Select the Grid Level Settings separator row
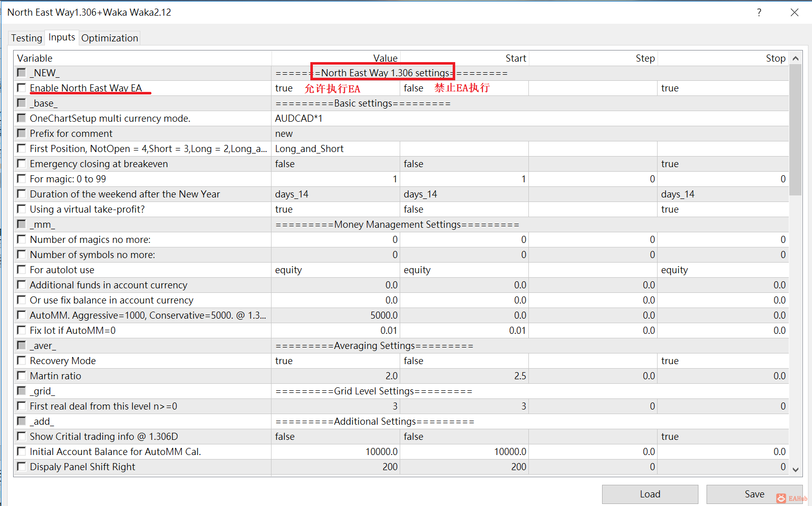 pos(401,391)
